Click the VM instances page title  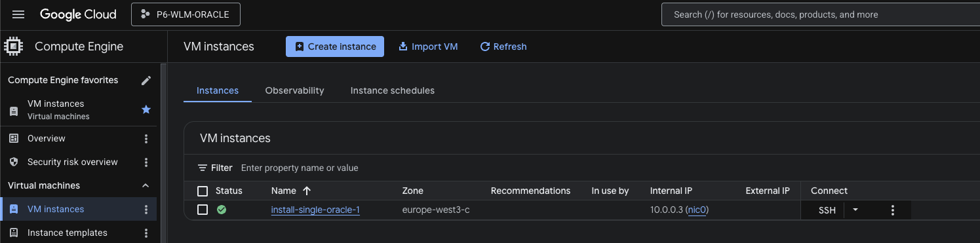coord(218,47)
